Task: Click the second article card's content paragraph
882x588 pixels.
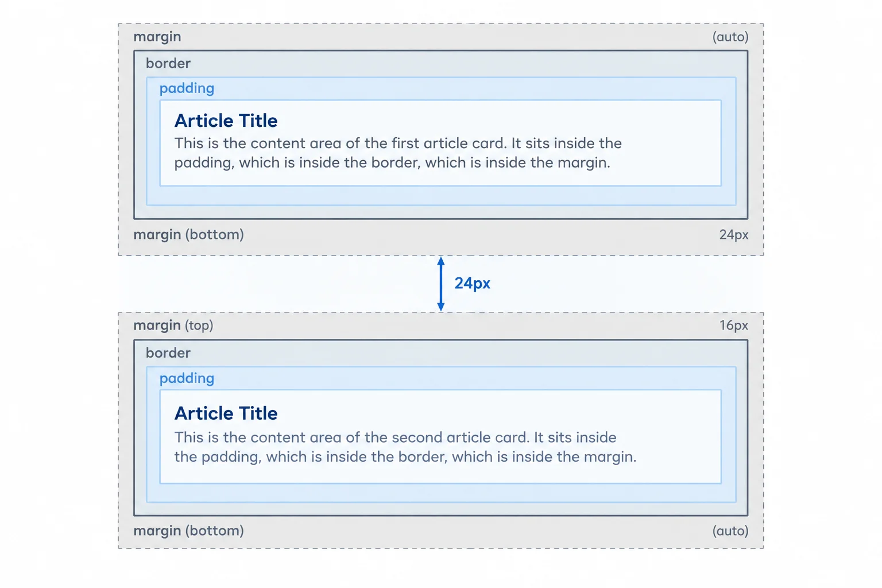Action: pyautogui.click(x=405, y=447)
